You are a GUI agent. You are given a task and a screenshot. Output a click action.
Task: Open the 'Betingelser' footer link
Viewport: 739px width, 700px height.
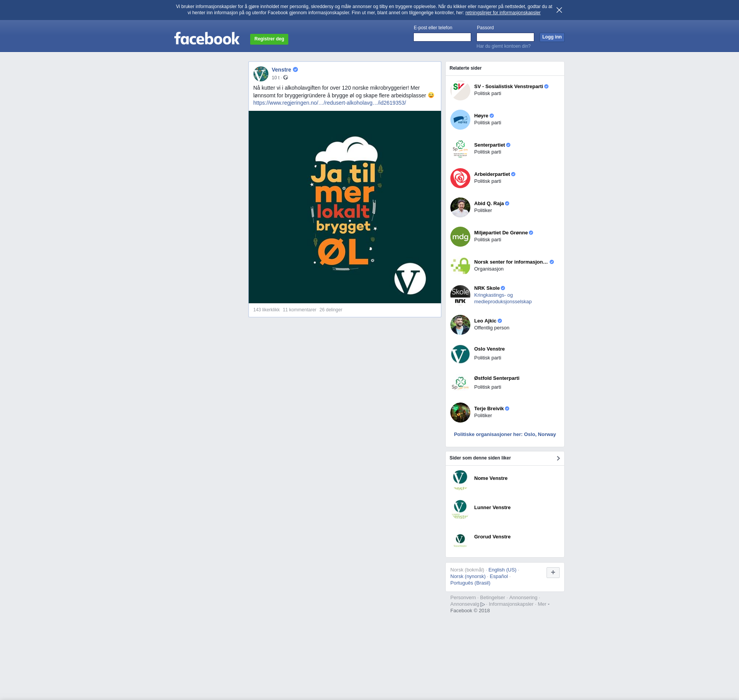(492, 598)
